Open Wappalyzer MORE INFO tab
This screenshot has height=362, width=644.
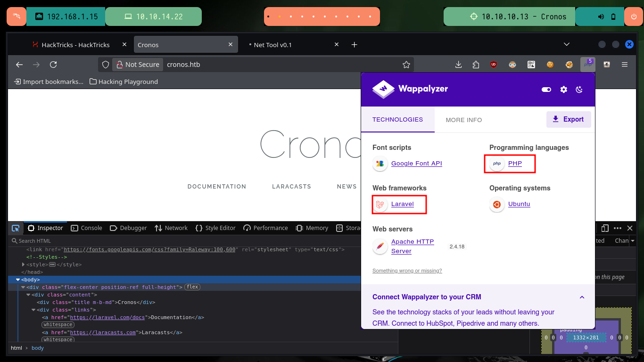(x=464, y=120)
